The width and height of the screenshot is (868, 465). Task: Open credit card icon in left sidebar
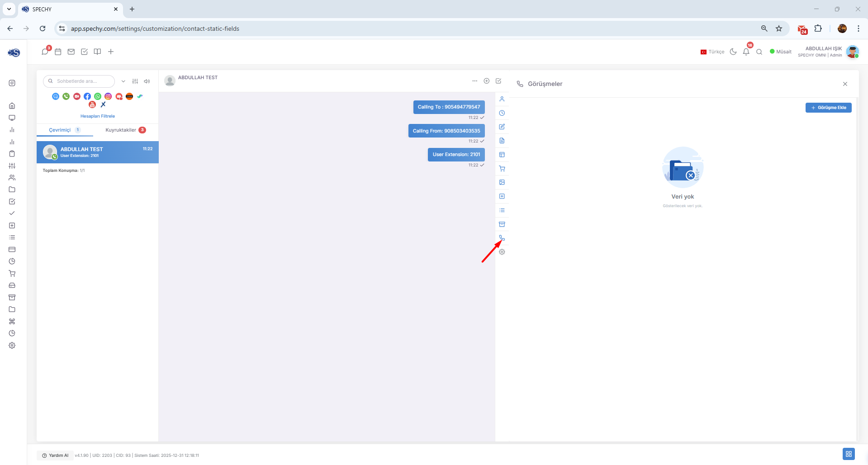click(12, 250)
